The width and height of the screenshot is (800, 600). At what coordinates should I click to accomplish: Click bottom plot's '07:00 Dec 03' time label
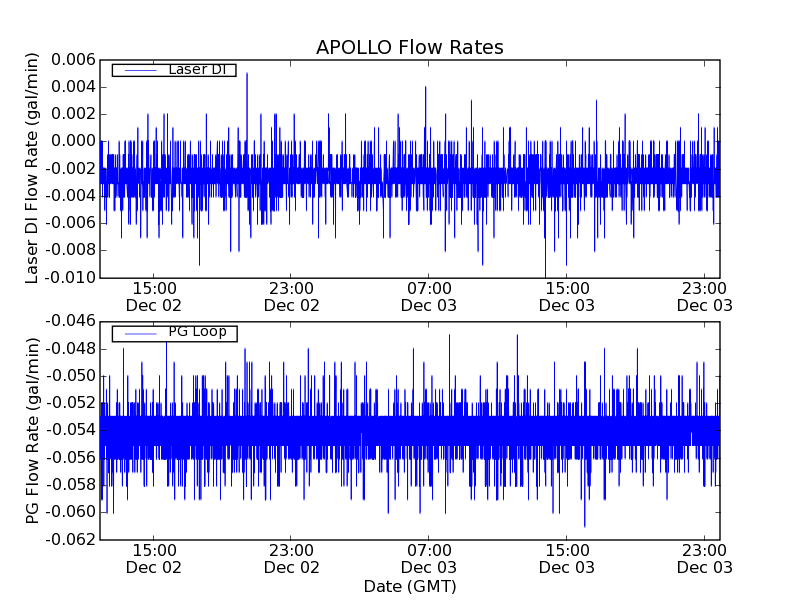pos(429,559)
